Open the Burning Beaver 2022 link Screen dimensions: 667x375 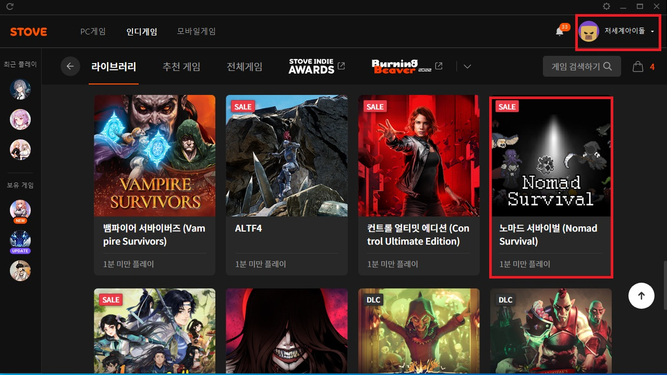click(x=407, y=66)
